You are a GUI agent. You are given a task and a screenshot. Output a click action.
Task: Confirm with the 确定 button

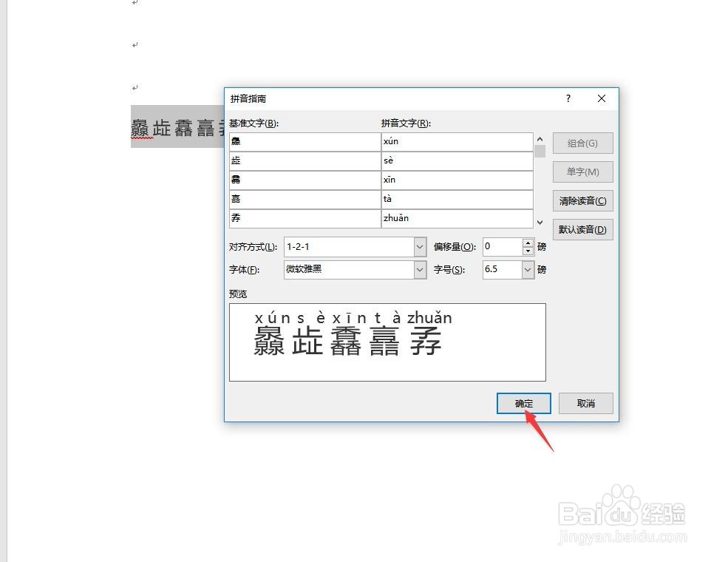pos(523,403)
